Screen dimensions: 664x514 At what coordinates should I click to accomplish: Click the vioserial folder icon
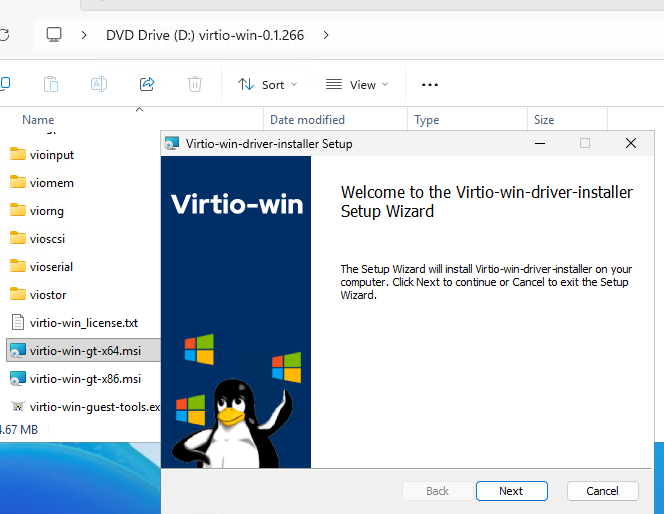click(18, 265)
